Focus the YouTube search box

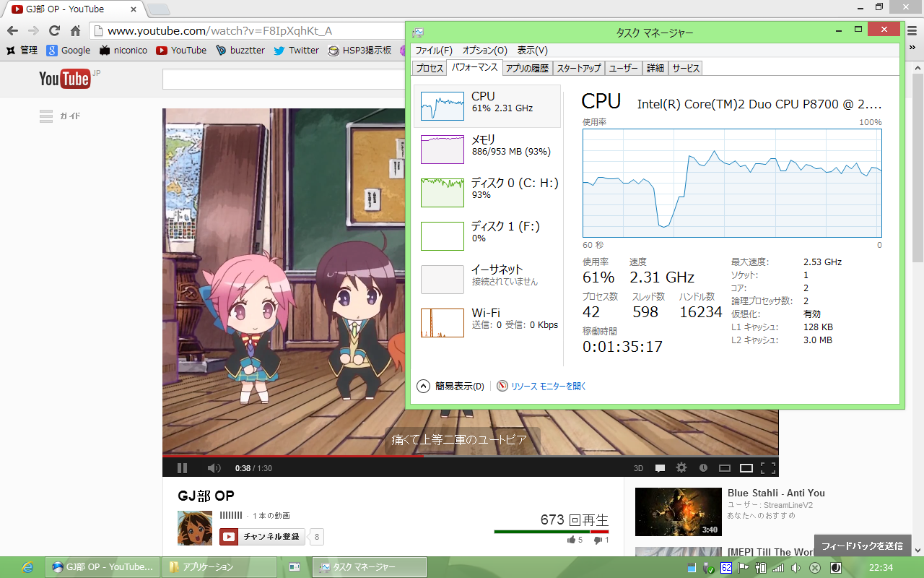pos(284,79)
